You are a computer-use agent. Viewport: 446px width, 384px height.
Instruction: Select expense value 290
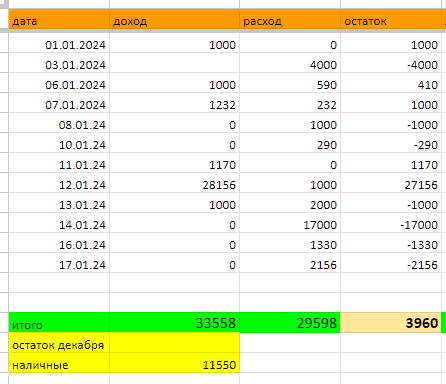point(290,143)
